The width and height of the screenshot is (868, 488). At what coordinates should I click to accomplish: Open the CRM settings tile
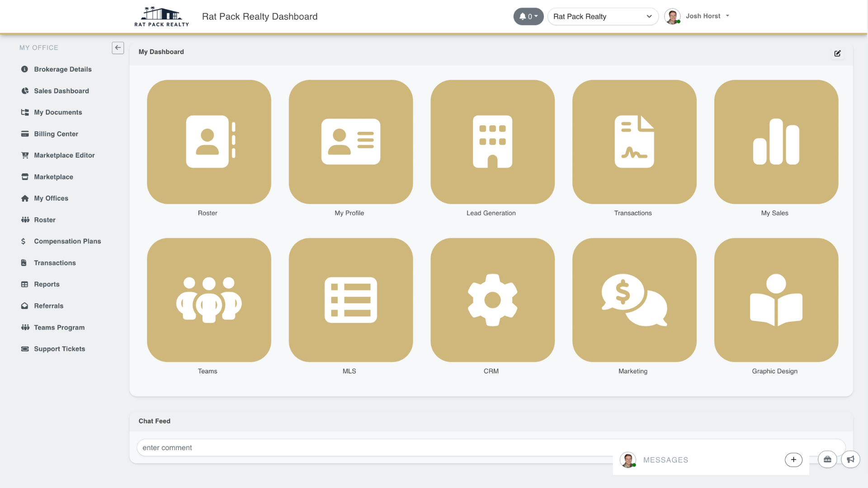click(x=492, y=300)
